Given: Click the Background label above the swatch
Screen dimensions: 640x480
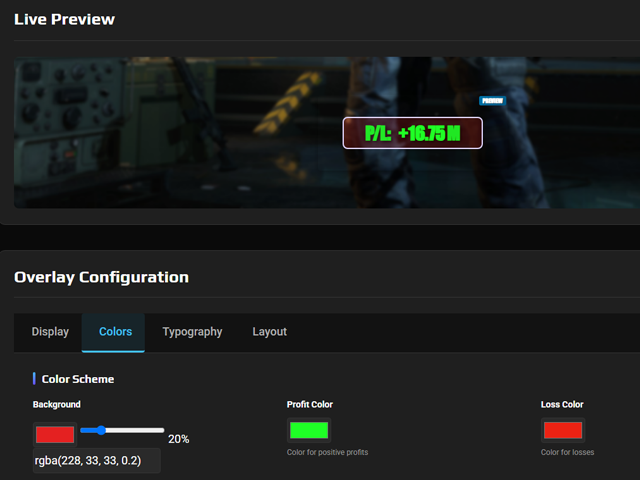Looking at the screenshot, I should 57,405.
